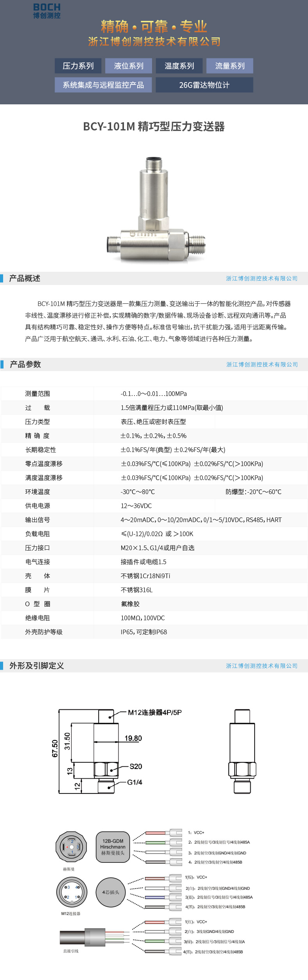Click 浙江博创测控技术有限公司 beside 产品参数

[x=262, y=364]
